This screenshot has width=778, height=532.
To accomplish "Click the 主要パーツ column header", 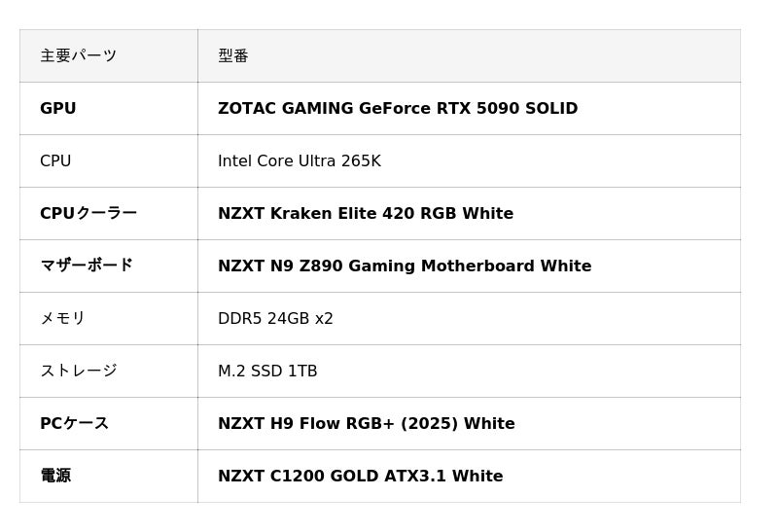I will pyautogui.click(x=78, y=56).
